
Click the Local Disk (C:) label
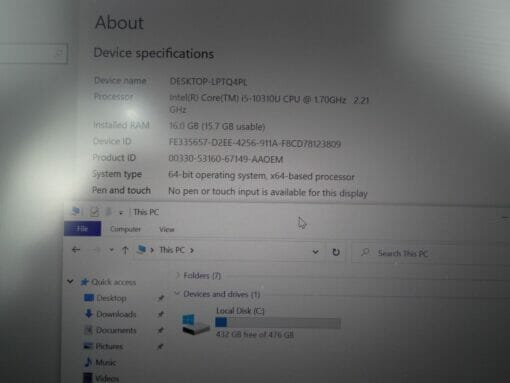coord(240,311)
